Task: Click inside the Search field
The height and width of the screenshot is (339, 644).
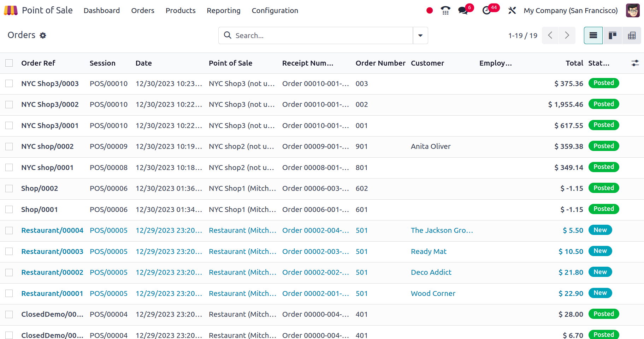Action: 318,36
